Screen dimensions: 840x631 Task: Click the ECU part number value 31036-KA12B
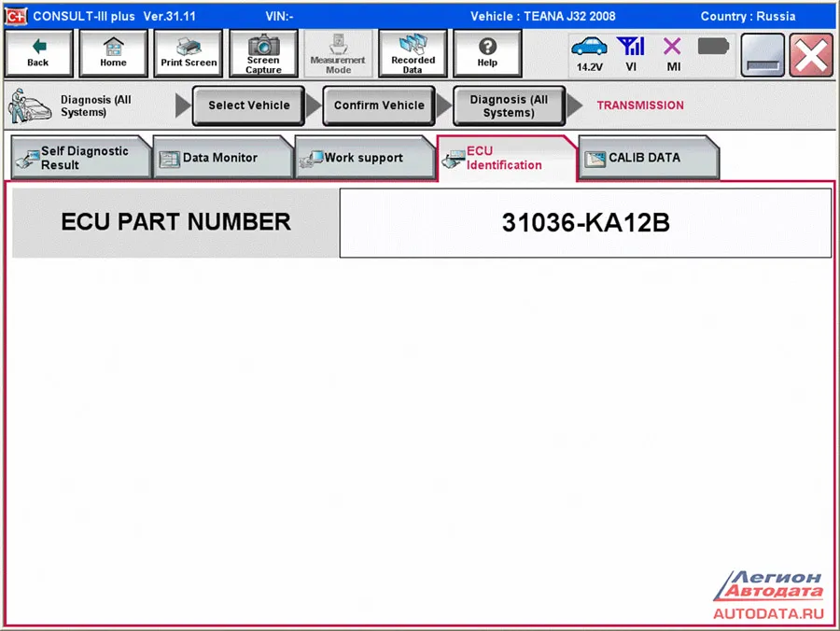tap(585, 223)
